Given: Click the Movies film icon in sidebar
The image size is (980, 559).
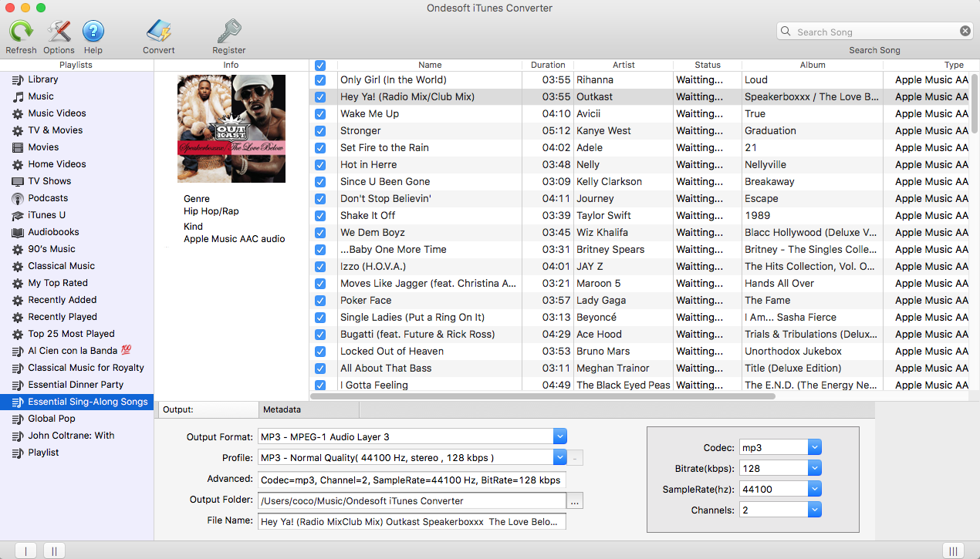Looking at the screenshot, I should coord(18,147).
